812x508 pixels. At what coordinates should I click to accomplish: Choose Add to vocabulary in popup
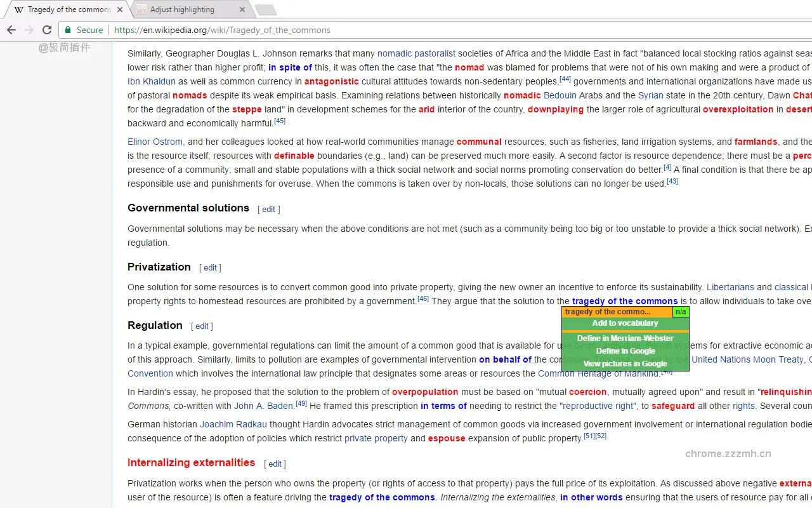(625, 323)
